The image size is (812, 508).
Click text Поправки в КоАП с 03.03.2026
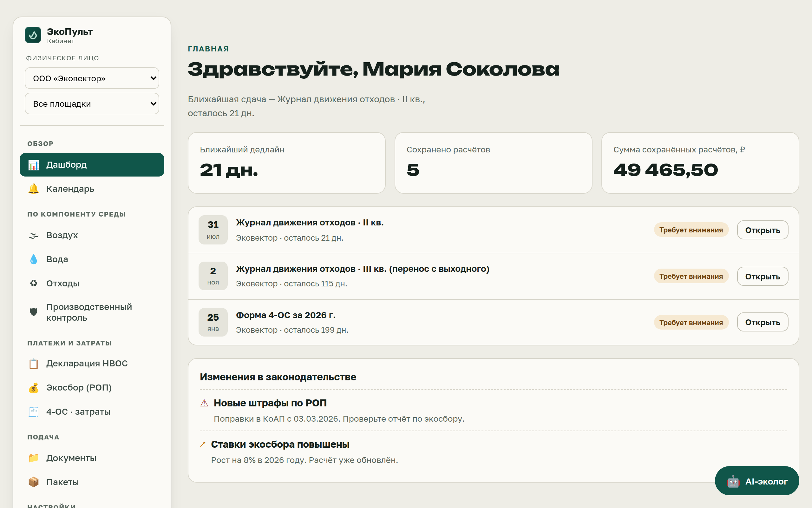tap(277, 419)
